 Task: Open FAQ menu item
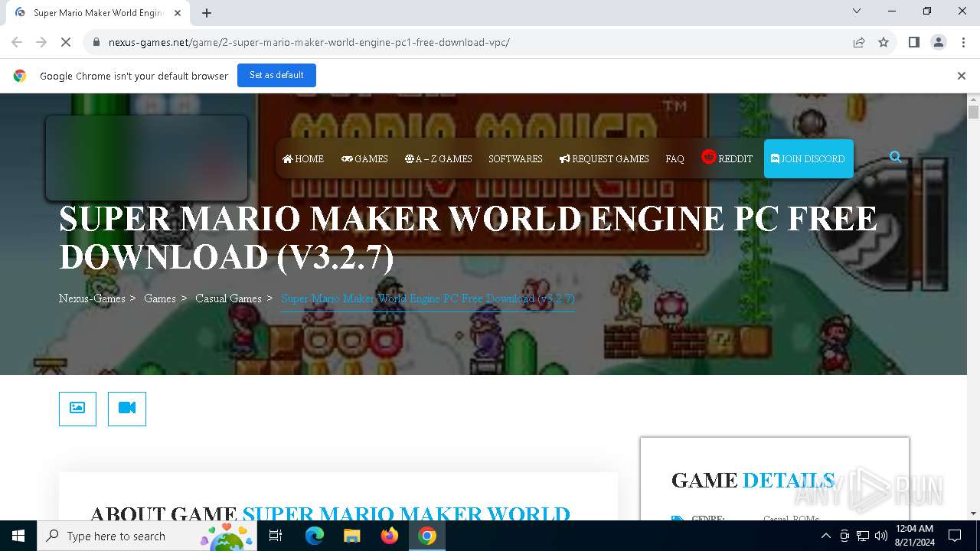click(x=675, y=158)
